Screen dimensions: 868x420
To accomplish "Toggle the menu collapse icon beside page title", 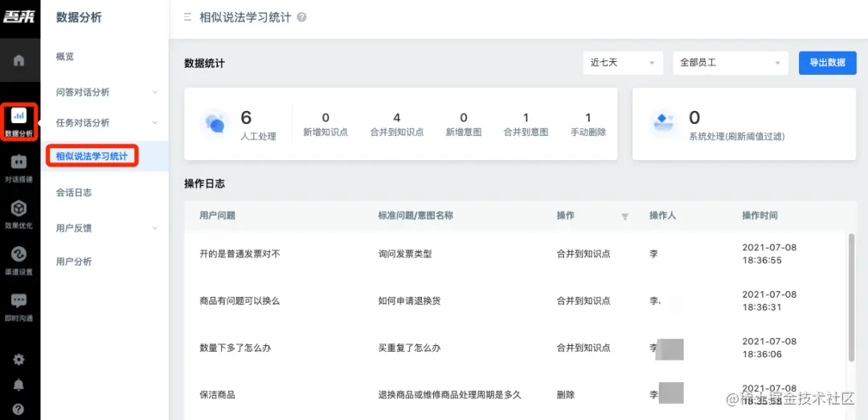I will click(x=187, y=17).
